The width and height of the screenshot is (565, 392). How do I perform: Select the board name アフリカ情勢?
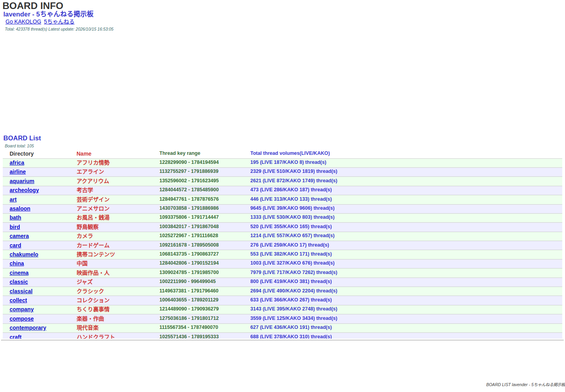93,163
